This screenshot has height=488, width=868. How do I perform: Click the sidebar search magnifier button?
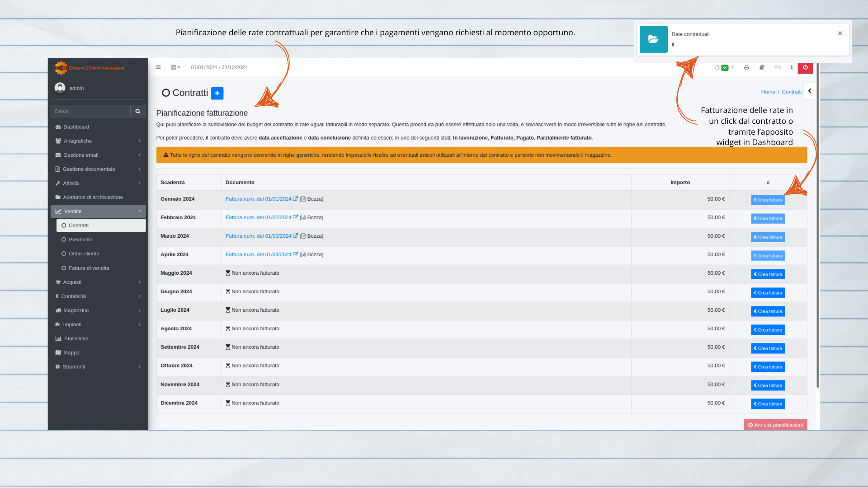[138, 111]
